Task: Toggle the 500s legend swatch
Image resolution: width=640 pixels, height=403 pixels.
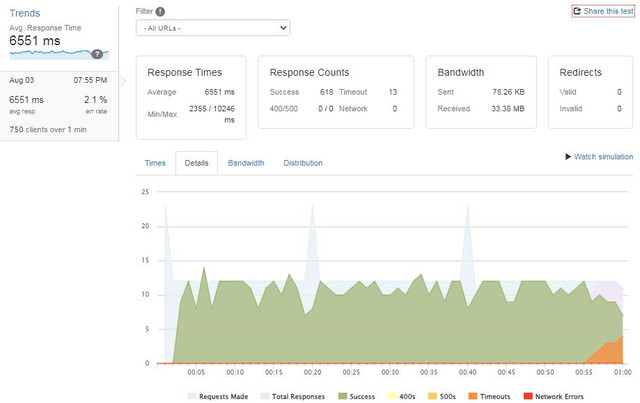Action: [432, 396]
